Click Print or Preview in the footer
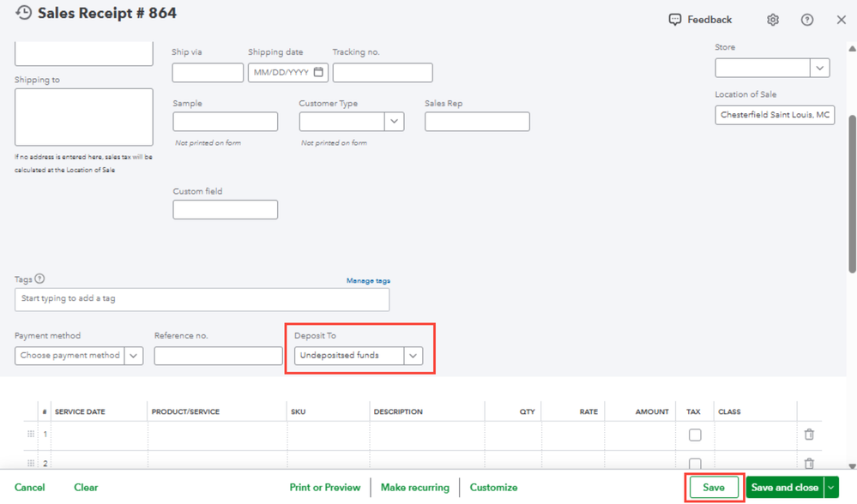This screenshot has height=504, width=857. 324,488
